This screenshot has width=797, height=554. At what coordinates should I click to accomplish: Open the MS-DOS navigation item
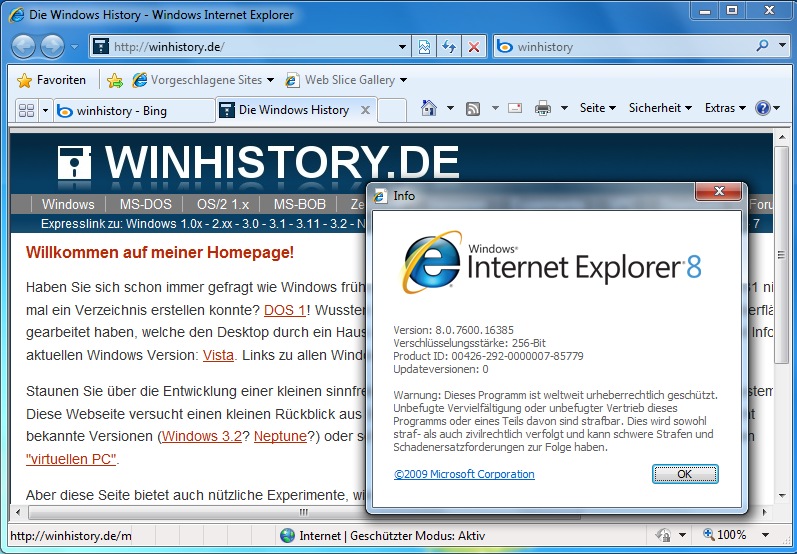pos(145,204)
